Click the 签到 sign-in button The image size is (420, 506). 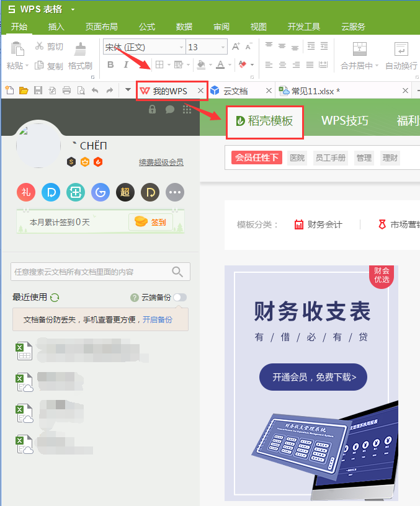[151, 222]
